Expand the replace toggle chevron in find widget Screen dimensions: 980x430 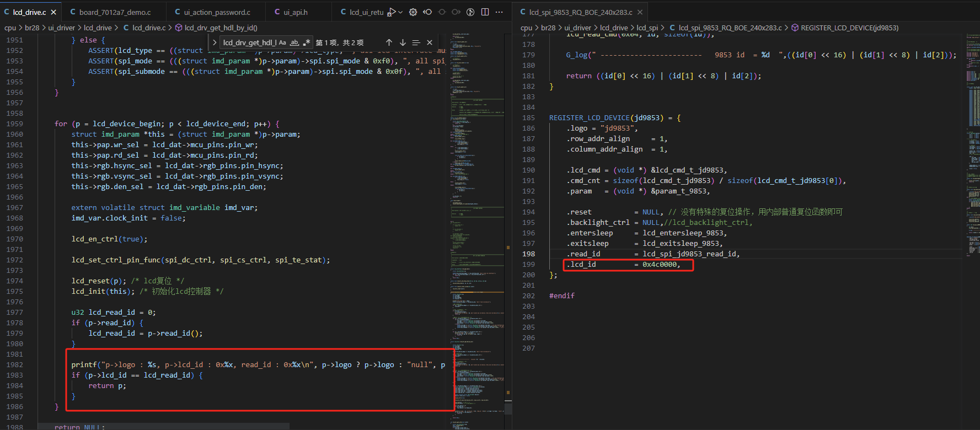coord(214,42)
